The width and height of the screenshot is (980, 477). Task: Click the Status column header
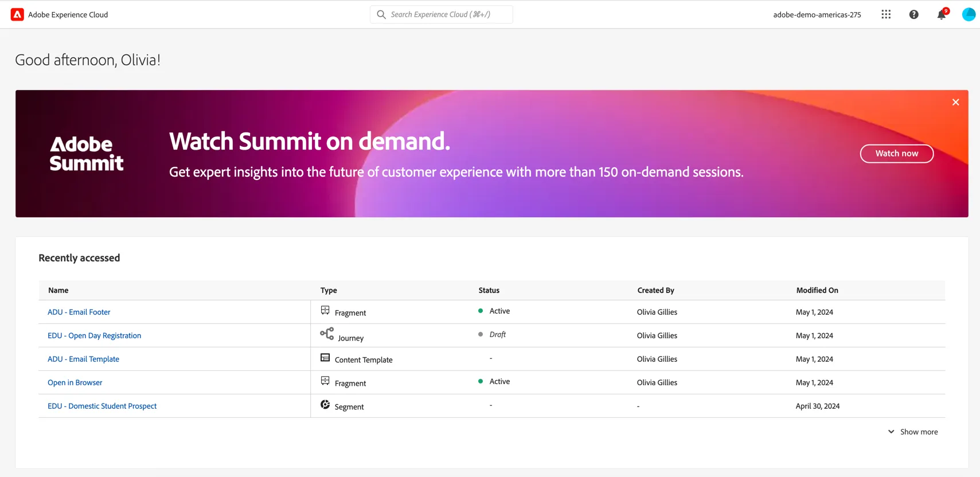489,290
